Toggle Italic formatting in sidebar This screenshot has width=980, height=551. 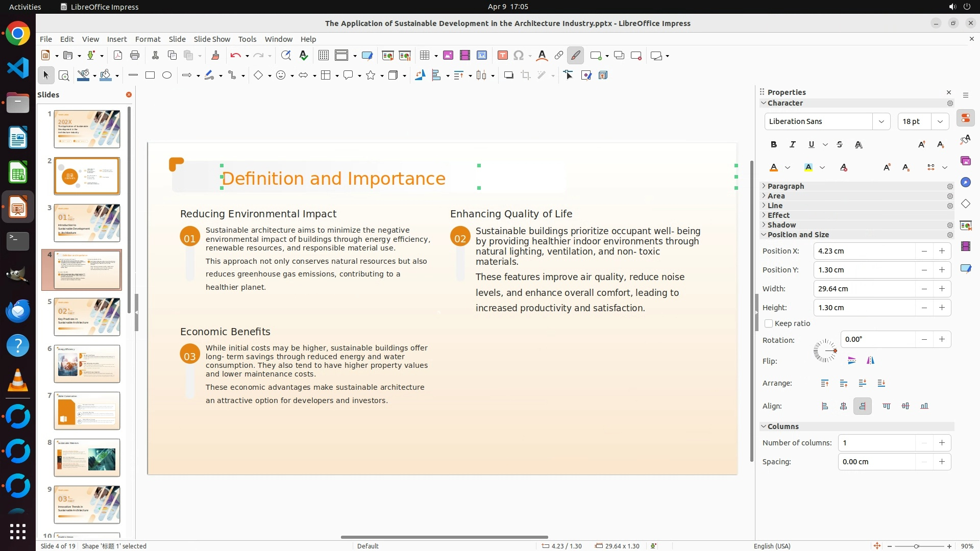(x=792, y=145)
